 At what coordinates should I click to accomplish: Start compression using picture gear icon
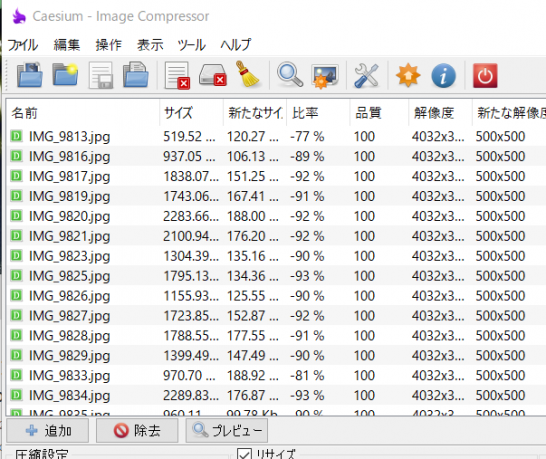pos(325,76)
